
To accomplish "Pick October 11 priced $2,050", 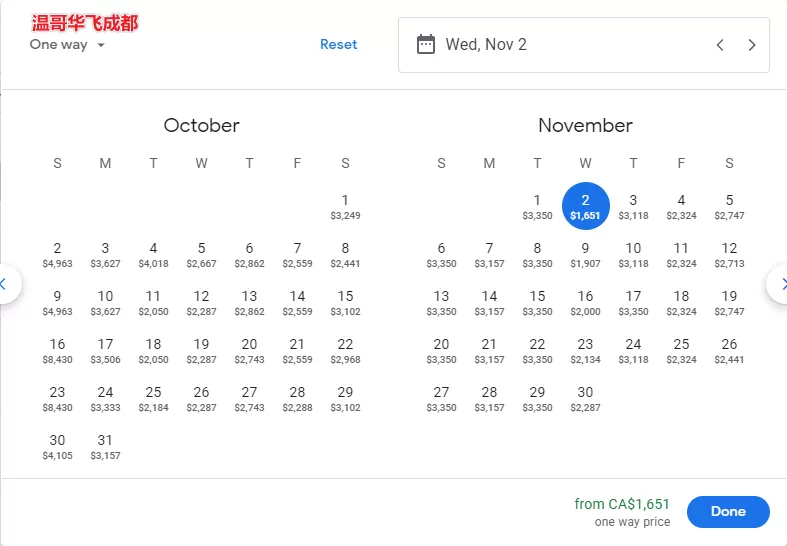I will pyautogui.click(x=153, y=303).
